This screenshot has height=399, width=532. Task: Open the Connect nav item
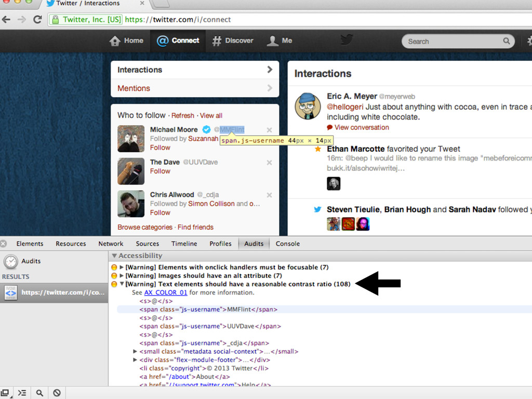tap(178, 41)
